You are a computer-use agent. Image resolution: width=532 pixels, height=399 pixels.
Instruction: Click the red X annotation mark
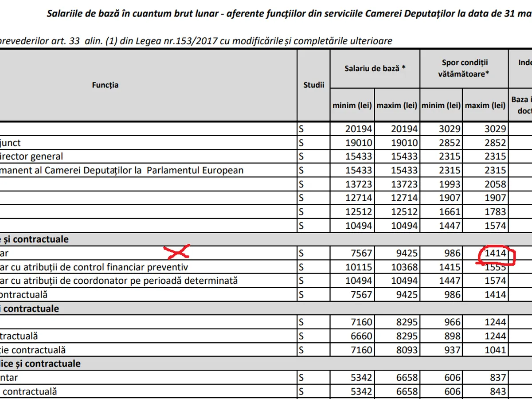(177, 251)
